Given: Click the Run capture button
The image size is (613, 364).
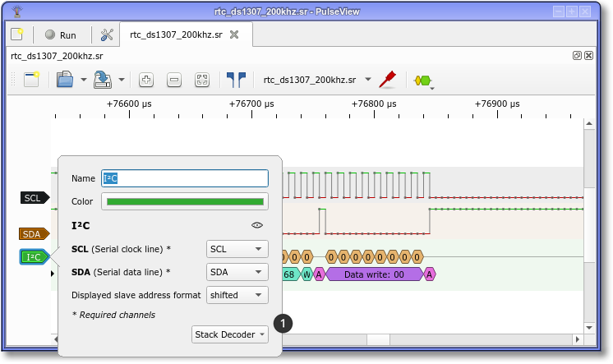Looking at the screenshot, I should pos(61,35).
